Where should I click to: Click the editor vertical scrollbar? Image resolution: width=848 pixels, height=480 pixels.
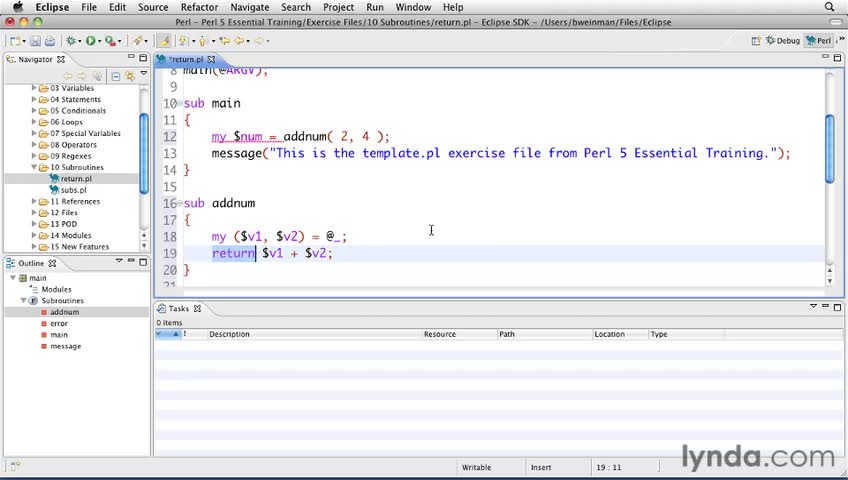pyautogui.click(x=829, y=150)
